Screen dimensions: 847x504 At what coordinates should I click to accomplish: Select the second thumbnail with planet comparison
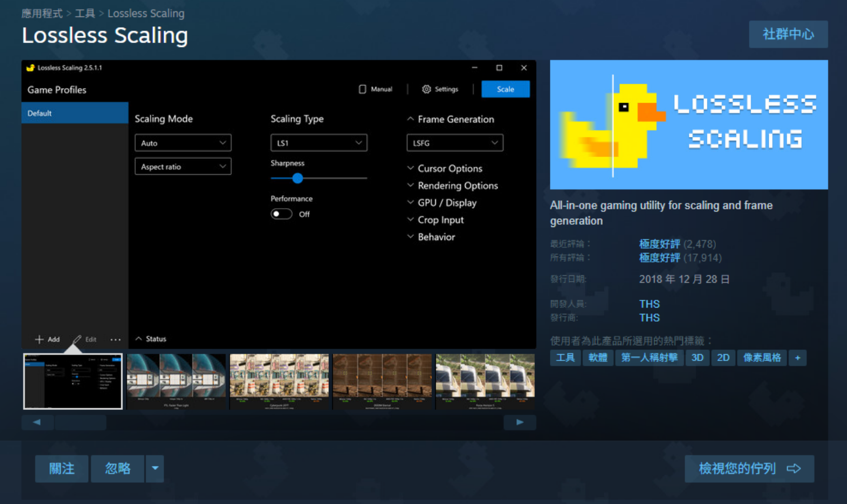click(x=176, y=381)
